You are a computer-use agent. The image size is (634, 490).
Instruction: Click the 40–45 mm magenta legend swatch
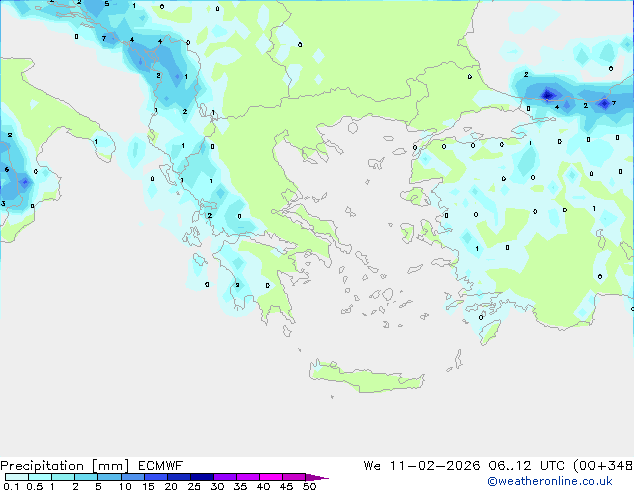pos(271,477)
